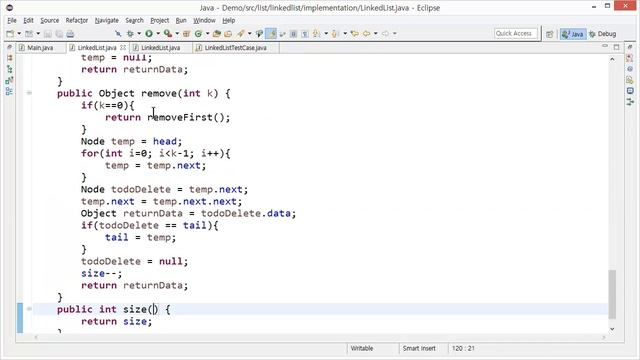Click the Open Task icon
Viewport: 640px width, 360px height.
228,33
